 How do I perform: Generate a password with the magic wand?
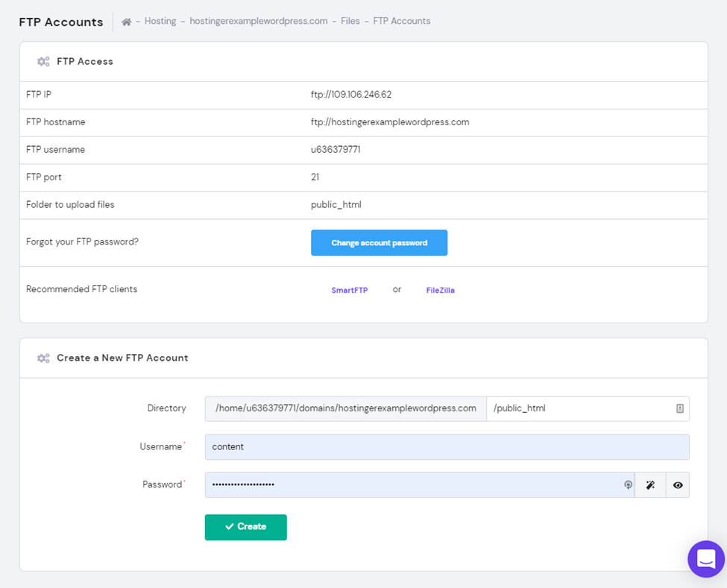650,485
